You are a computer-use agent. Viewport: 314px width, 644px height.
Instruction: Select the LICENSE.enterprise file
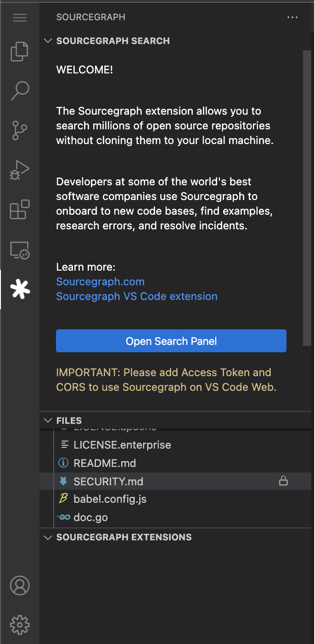pyautogui.click(x=175, y=445)
